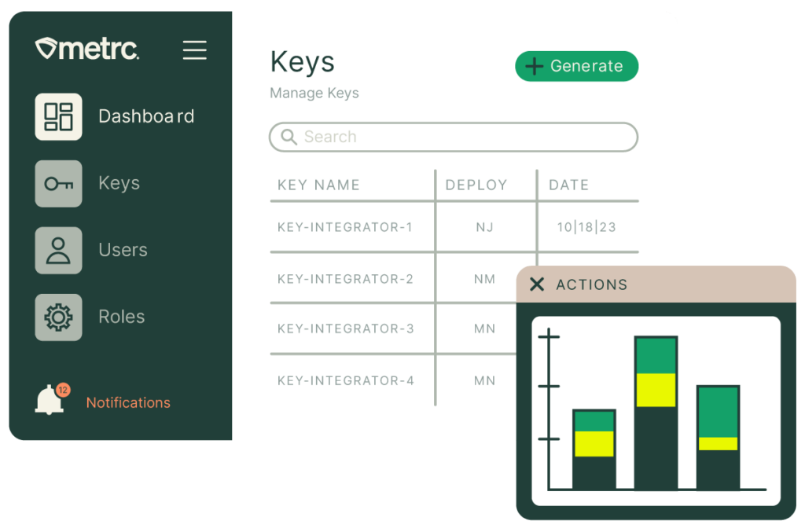This screenshot has width=805, height=532.
Task: Sort by DATE column header
Action: pos(569,185)
